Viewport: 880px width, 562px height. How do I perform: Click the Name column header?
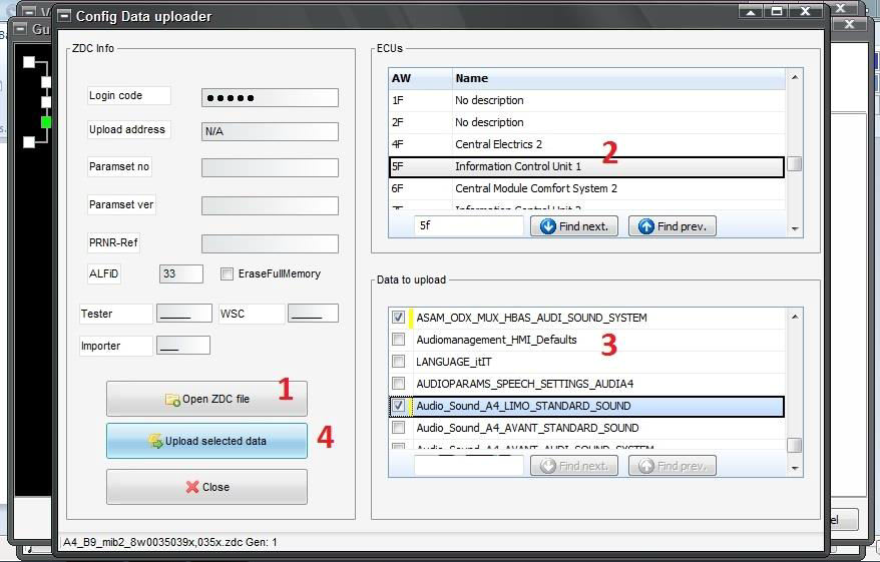coord(618,79)
